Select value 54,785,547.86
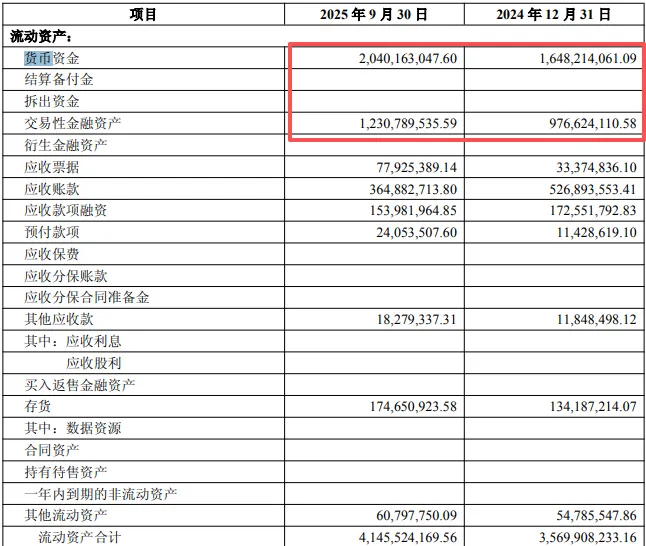 [596, 516]
